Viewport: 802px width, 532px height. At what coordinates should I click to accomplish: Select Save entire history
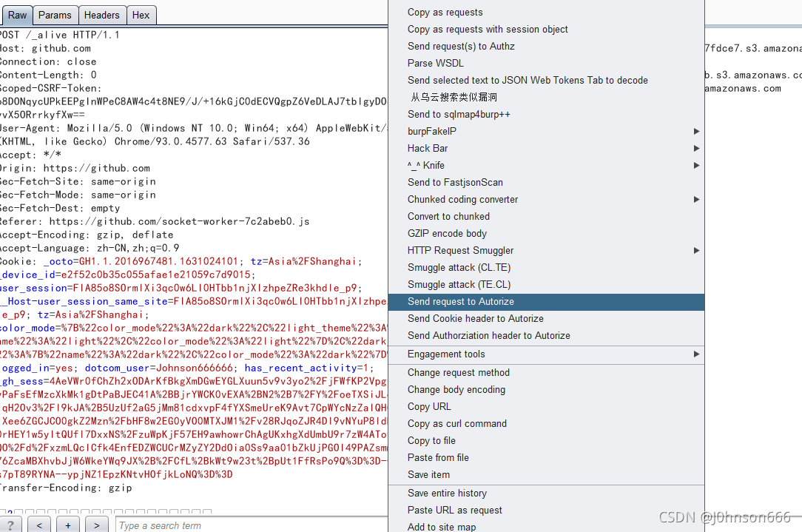546,493
